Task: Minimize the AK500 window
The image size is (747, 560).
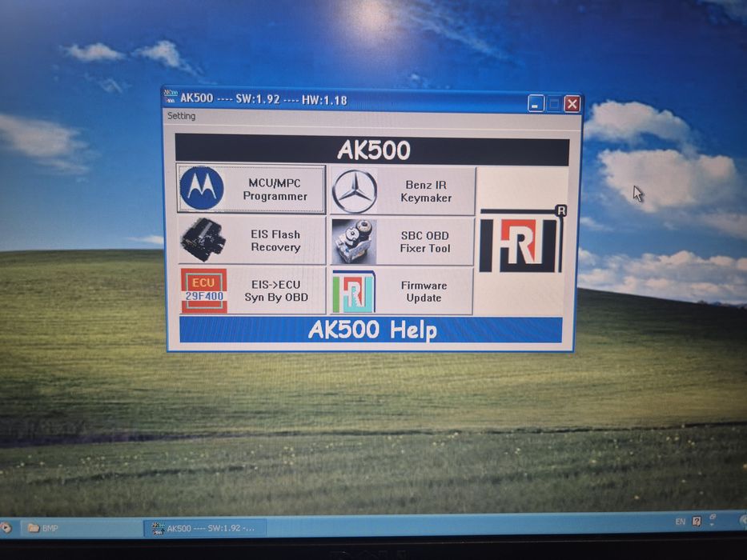Action: (536, 103)
